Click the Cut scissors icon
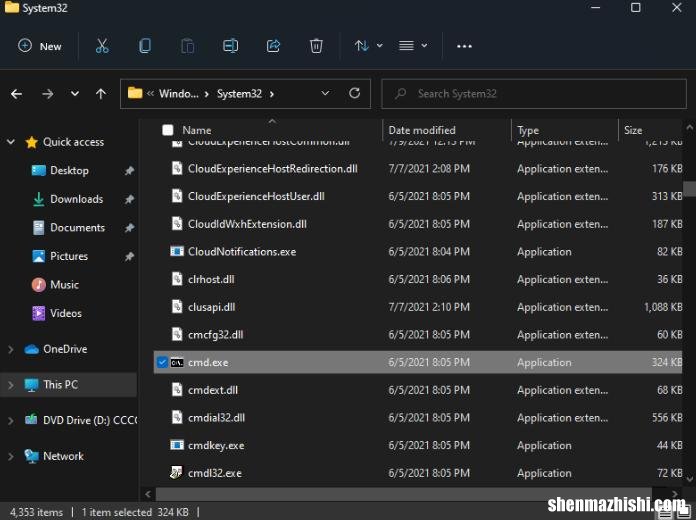This screenshot has height=520, width=696. pyautogui.click(x=102, y=46)
